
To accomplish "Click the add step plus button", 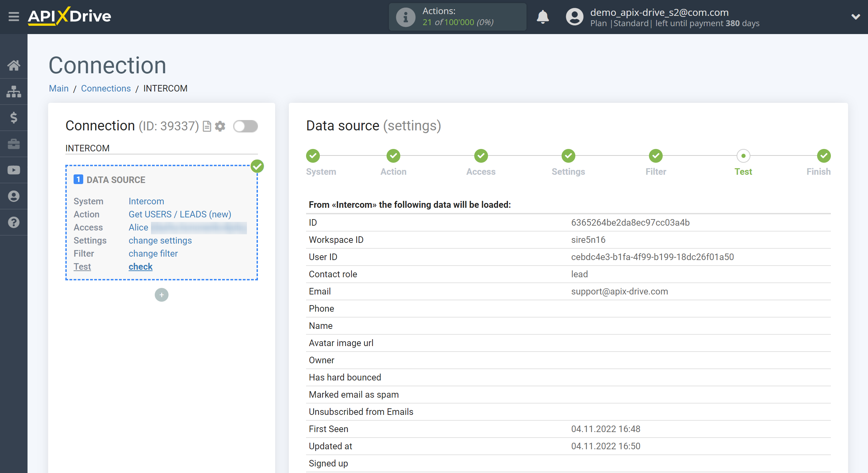I will 162,295.
